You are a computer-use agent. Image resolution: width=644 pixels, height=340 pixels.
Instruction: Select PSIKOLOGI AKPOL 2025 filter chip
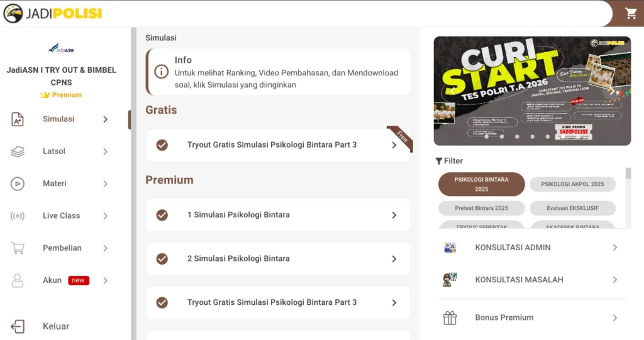572,184
